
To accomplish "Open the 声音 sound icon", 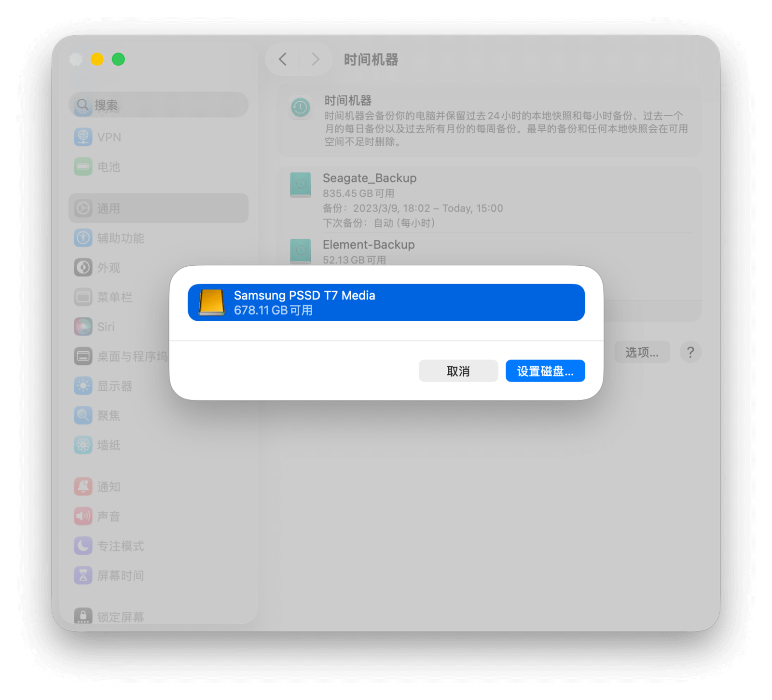I will point(83,516).
